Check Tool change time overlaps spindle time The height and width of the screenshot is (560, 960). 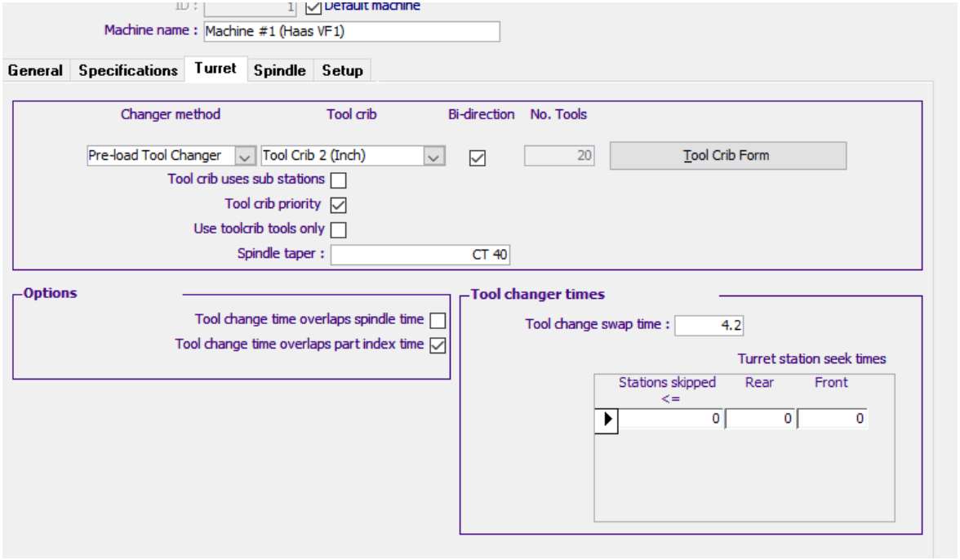pos(438,320)
